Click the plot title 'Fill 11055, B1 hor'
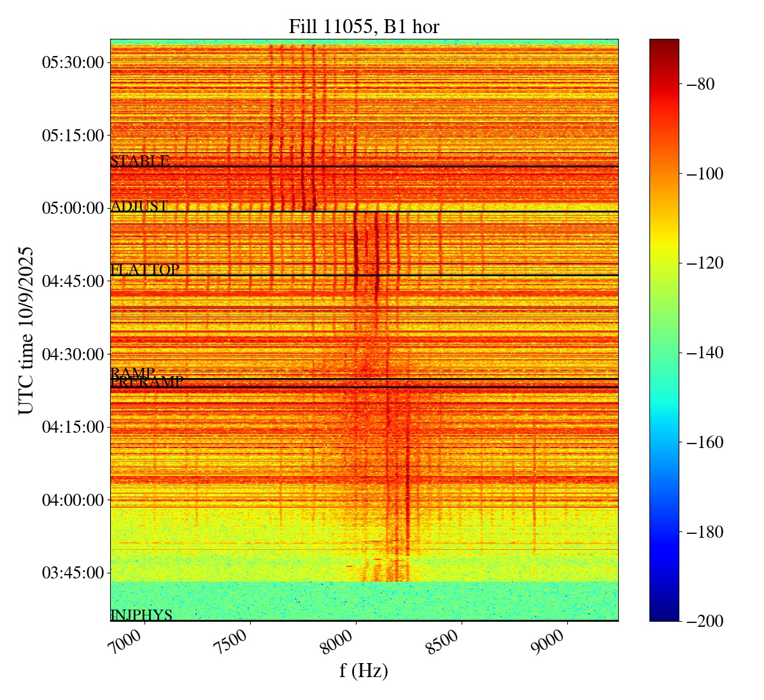Screen dimensions: 764x700 click(364, 26)
